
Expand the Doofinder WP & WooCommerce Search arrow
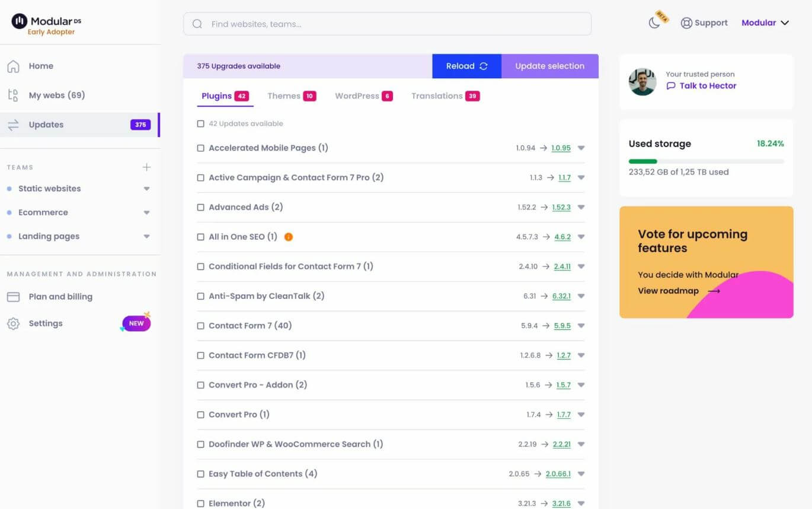[581, 444]
